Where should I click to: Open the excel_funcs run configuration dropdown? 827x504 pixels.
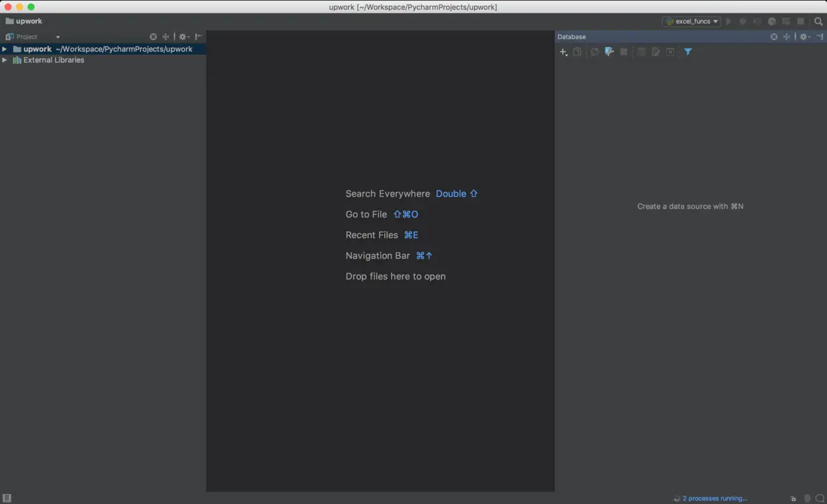click(691, 21)
